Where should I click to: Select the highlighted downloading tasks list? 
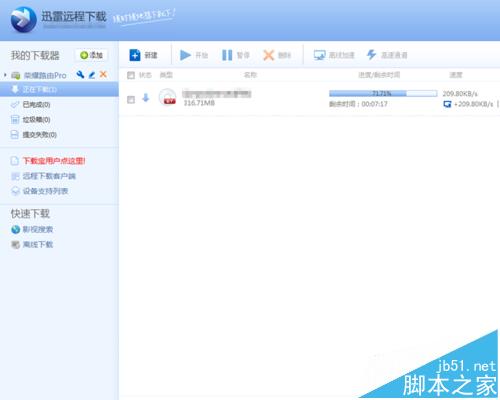59,89
